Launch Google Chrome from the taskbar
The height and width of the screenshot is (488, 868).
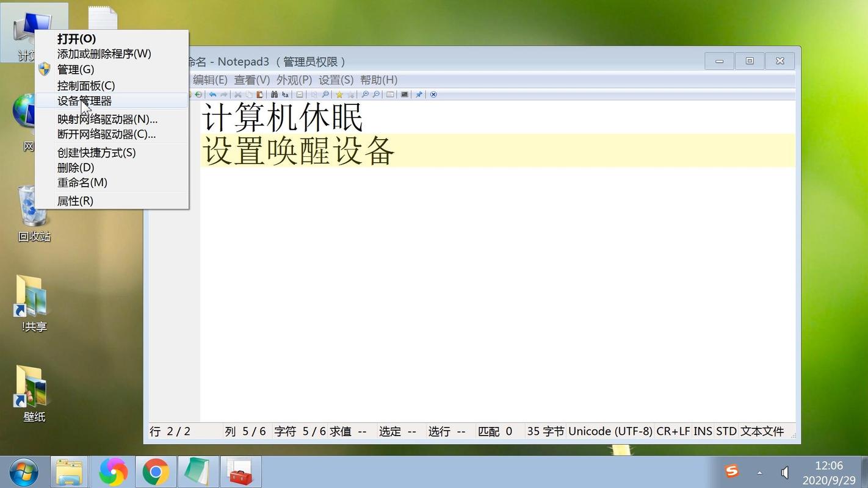pyautogui.click(x=156, y=471)
